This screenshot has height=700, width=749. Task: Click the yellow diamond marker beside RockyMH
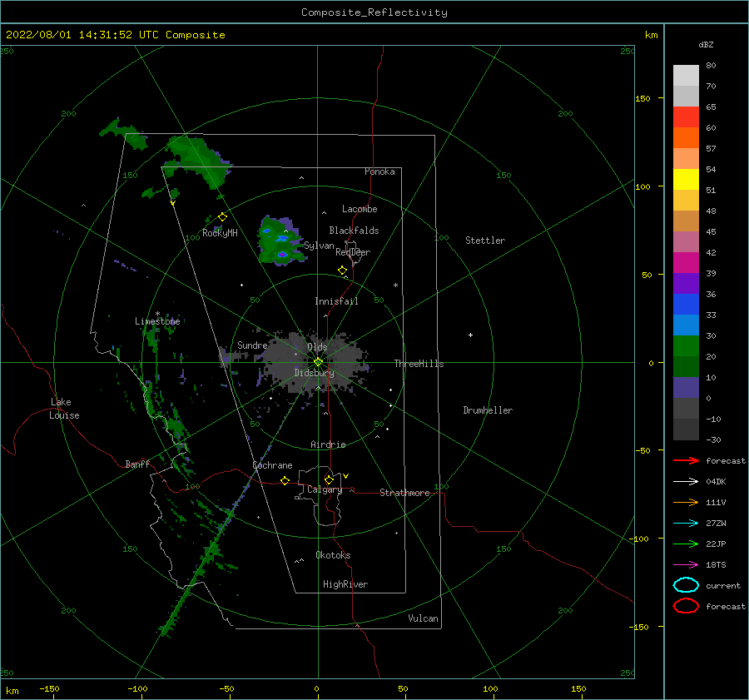pyautogui.click(x=222, y=217)
